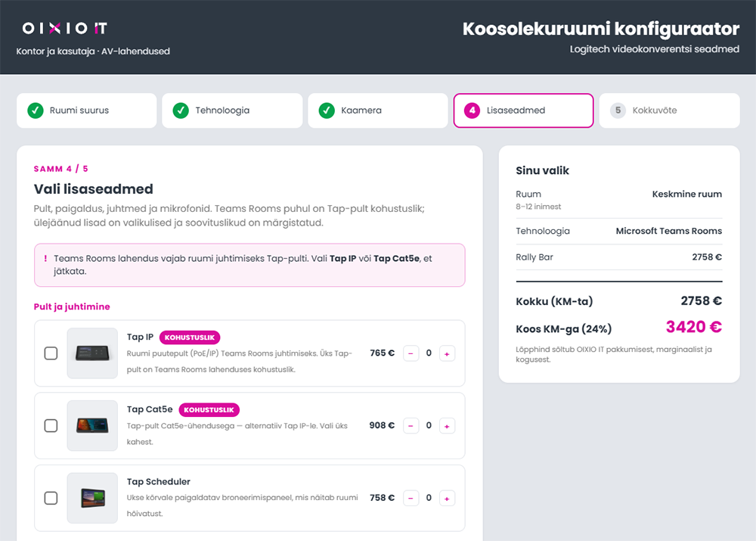
Task: Click the exclamation icon in the warning notice
Action: coord(46,259)
